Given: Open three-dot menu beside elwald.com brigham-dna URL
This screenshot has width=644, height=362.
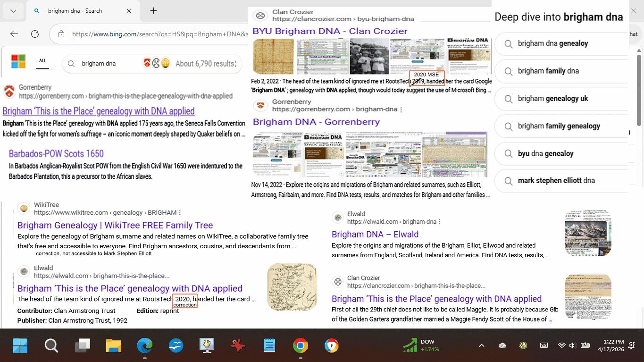Looking at the screenshot, I should point(440,222).
